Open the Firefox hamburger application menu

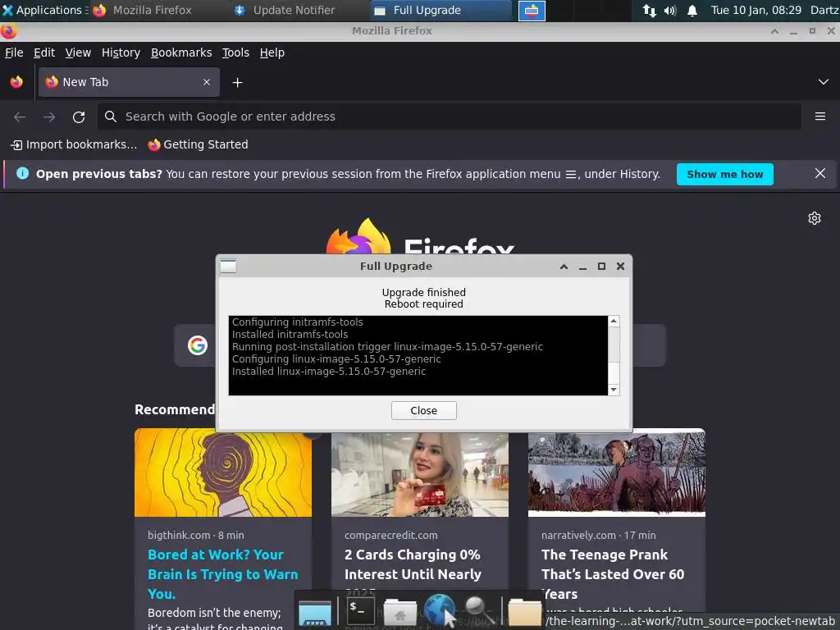820,116
